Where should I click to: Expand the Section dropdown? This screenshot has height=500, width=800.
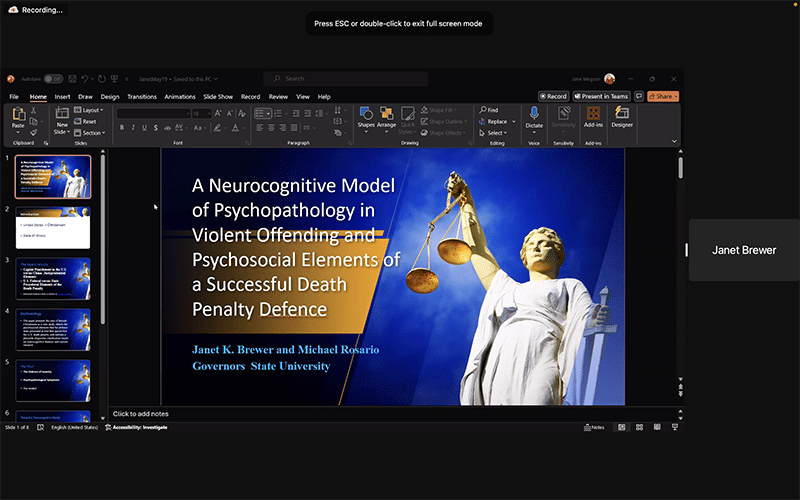92,132
